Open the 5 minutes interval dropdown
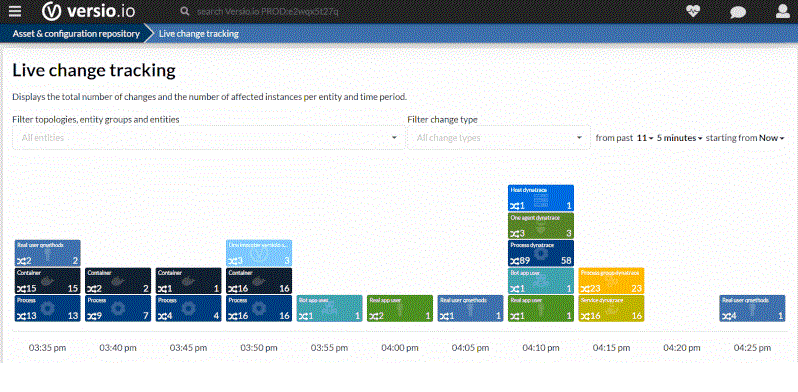 (x=679, y=138)
